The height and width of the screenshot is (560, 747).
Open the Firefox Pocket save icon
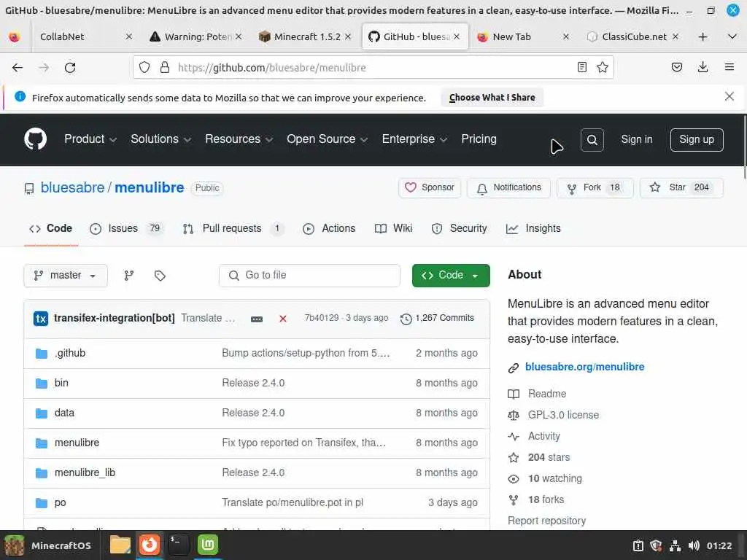676,67
